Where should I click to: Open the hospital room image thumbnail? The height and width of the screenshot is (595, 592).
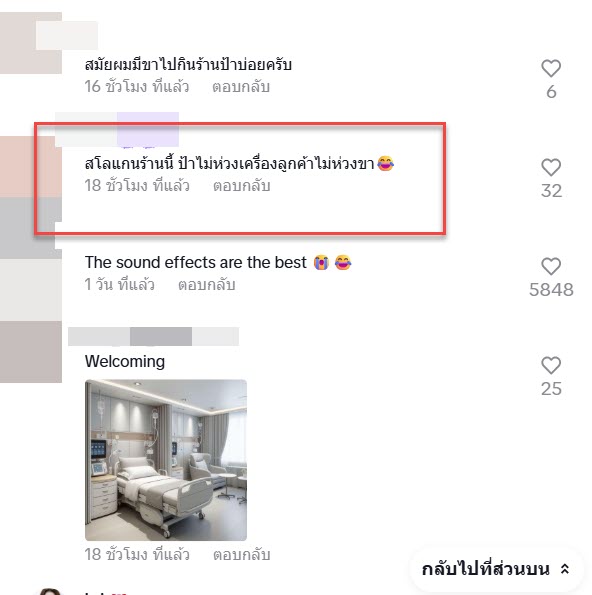click(x=166, y=460)
